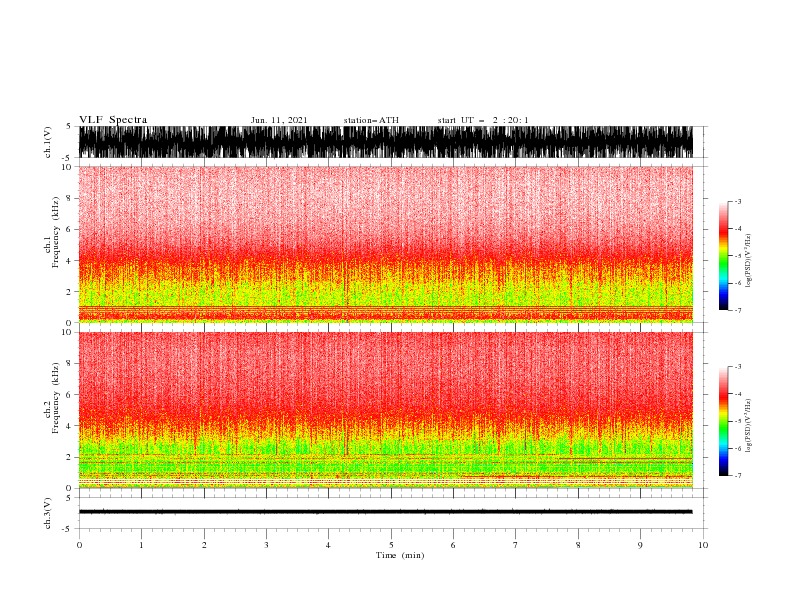Click the ch.1 spectrogram colorbar
The height and width of the screenshot is (612, 792).
(x=723, y=255)
